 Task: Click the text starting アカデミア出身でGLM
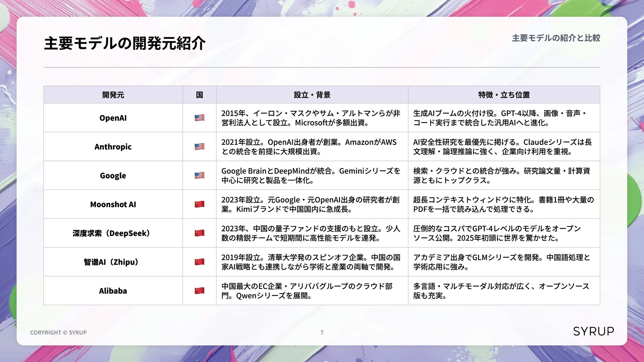point(502,262)
